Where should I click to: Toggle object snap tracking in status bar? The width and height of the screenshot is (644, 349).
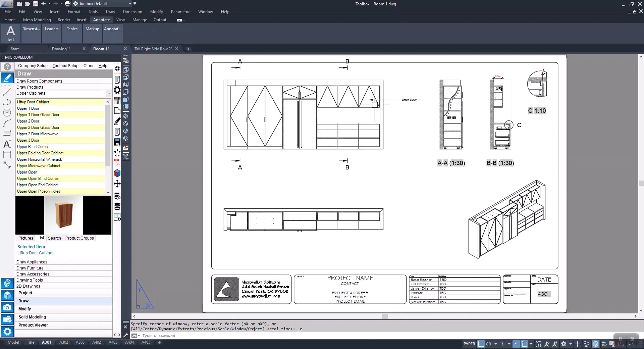pos(516,344)
